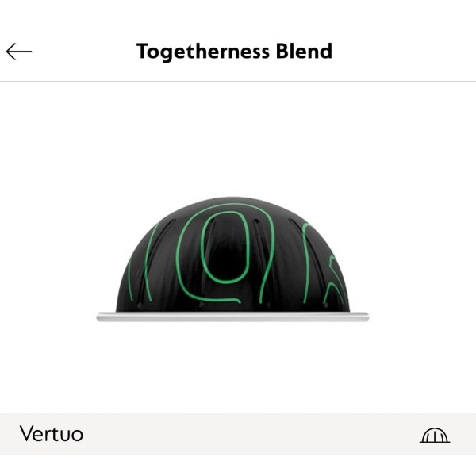
Task: Tap the arrowhead of the back arrow
Action: point(12,52)
